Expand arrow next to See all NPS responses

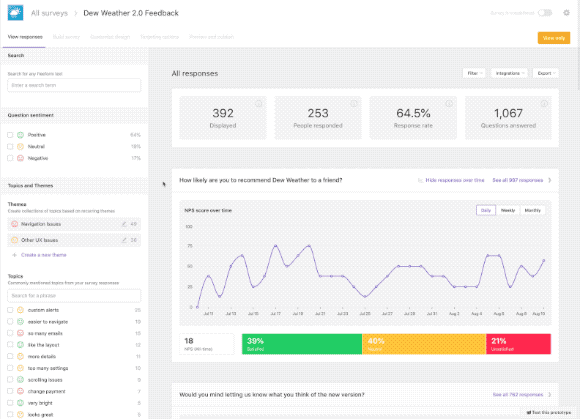[x=550, y=180]
